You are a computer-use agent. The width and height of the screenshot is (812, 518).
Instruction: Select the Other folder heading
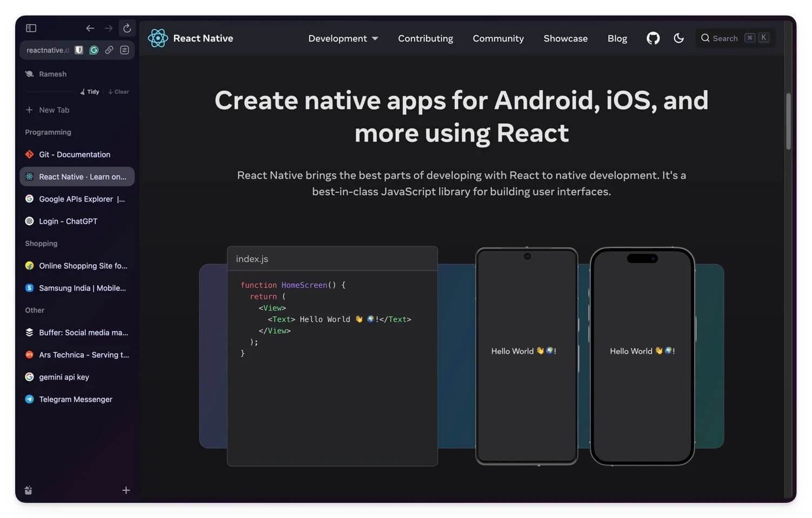35,310
